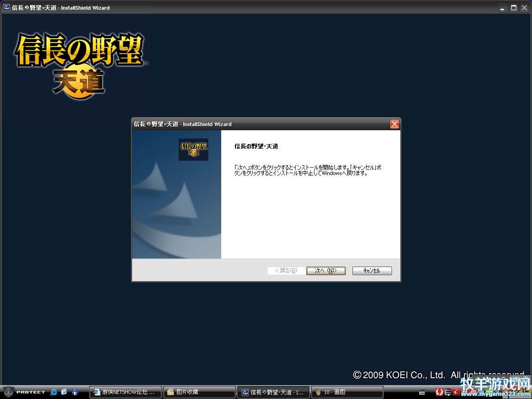Launch Internet Explorer from quick launch

[54, 392]
